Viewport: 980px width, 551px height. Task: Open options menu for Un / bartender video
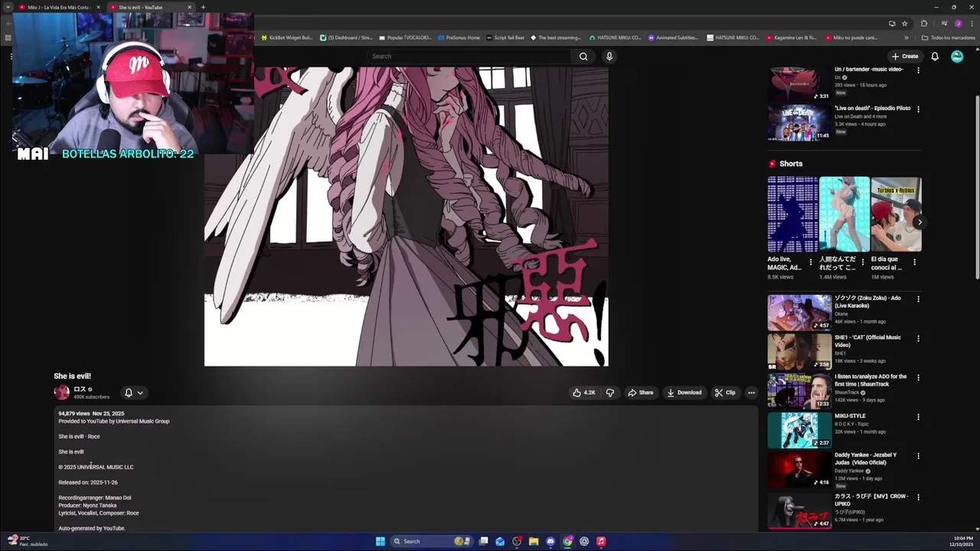click(x=918, y=70)
